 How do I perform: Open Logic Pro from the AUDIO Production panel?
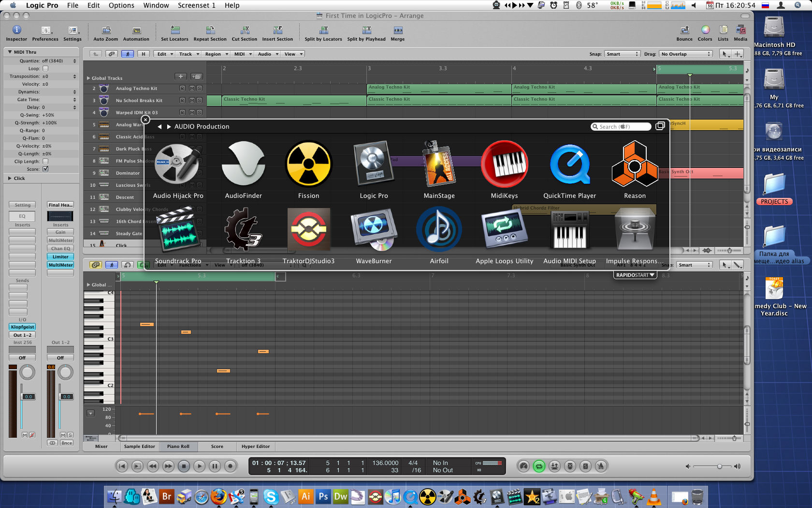(374, 164)
